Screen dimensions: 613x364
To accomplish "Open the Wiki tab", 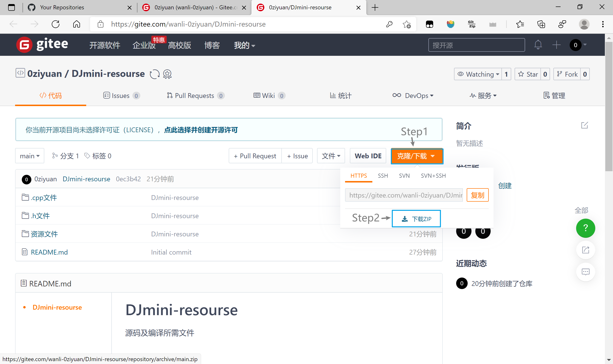I will (269, 95).
